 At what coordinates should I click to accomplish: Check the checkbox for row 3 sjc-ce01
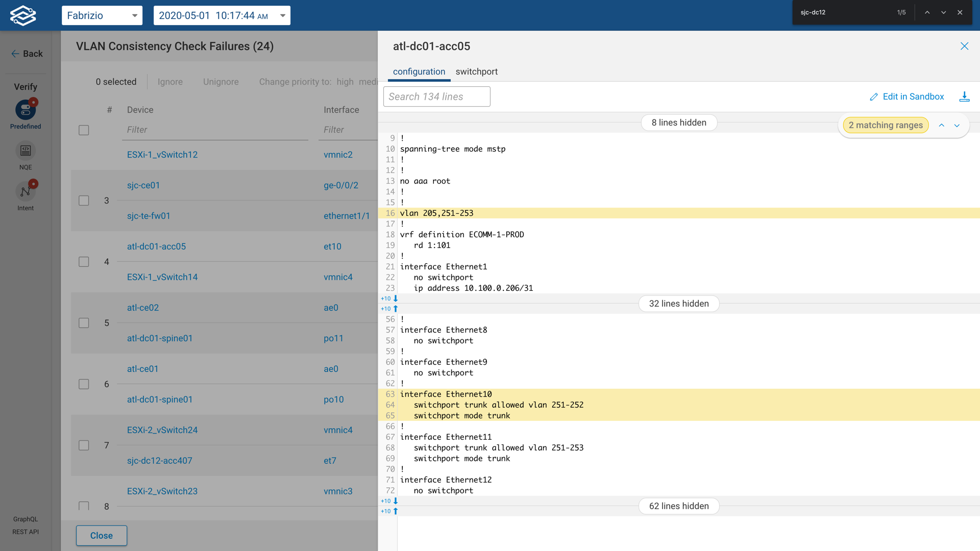(84, 201)
